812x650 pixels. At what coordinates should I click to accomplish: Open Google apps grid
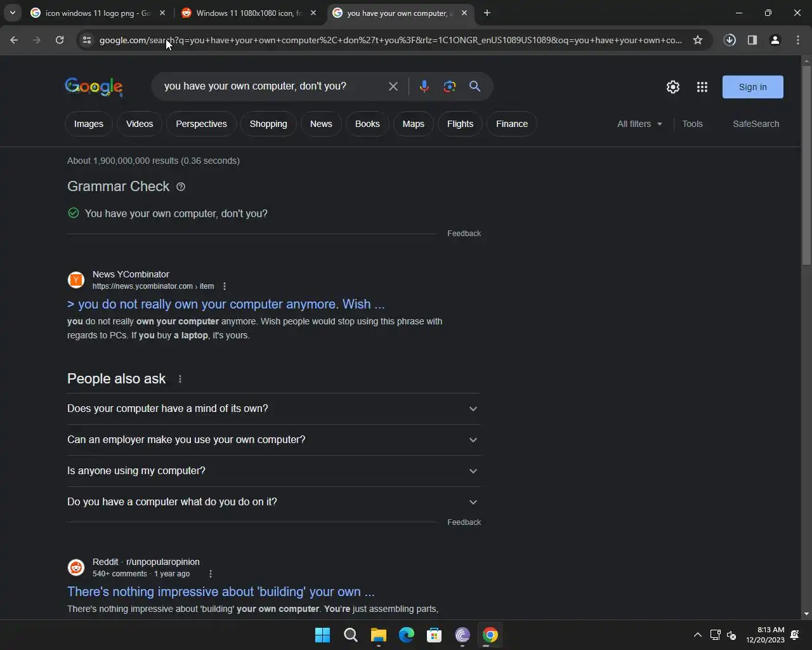coord(702,87)
